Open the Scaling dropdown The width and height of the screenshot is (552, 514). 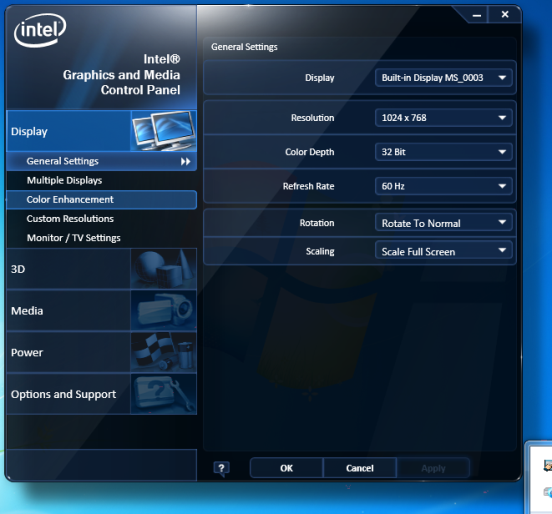click(x=444, y=251)
